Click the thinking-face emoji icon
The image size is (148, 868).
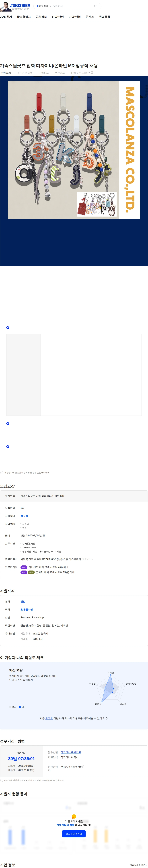pos(74,816)
